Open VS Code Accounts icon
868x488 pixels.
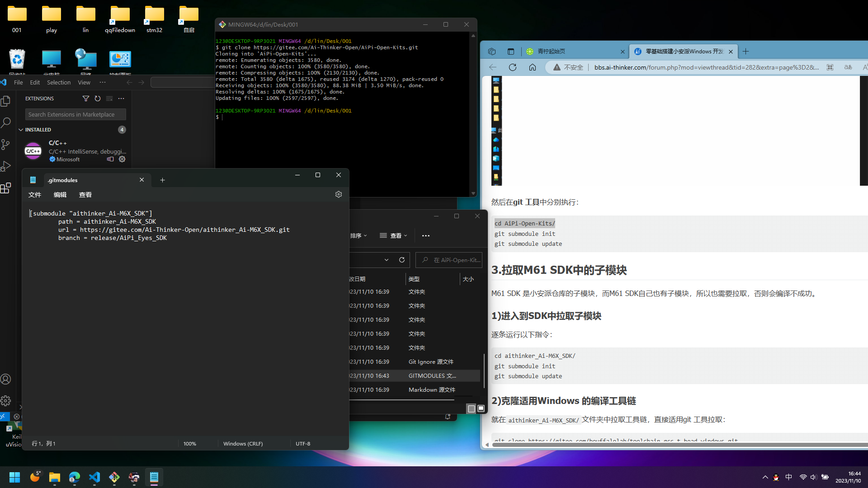click(x=6, y=379)
